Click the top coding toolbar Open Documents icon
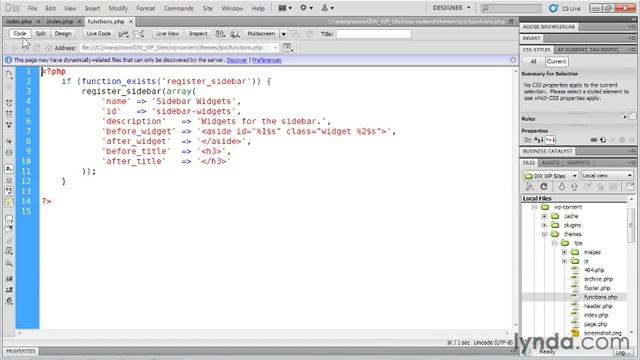Viewport: 640px width, 360px height. (x=9, y=75)
